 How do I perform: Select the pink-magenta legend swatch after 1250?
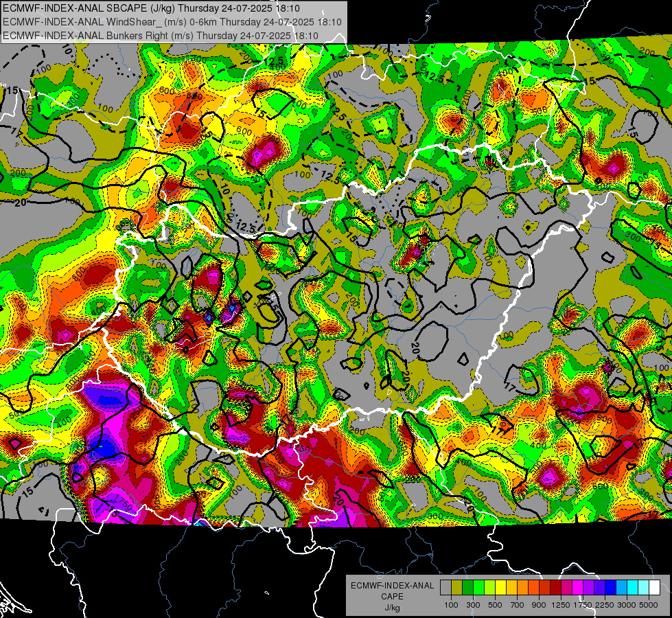click(566, 587)
